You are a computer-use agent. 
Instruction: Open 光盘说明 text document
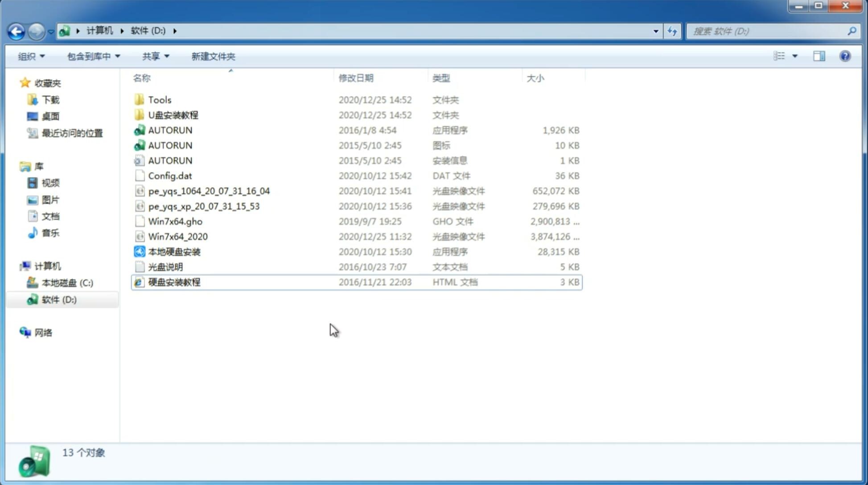click(x=165, y=266)
